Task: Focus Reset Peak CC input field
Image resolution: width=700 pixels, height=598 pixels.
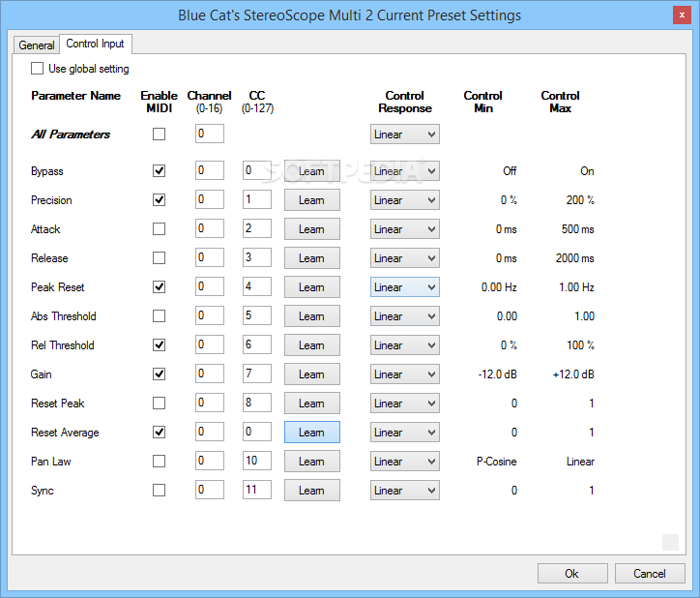Action: tap(256, 403)
